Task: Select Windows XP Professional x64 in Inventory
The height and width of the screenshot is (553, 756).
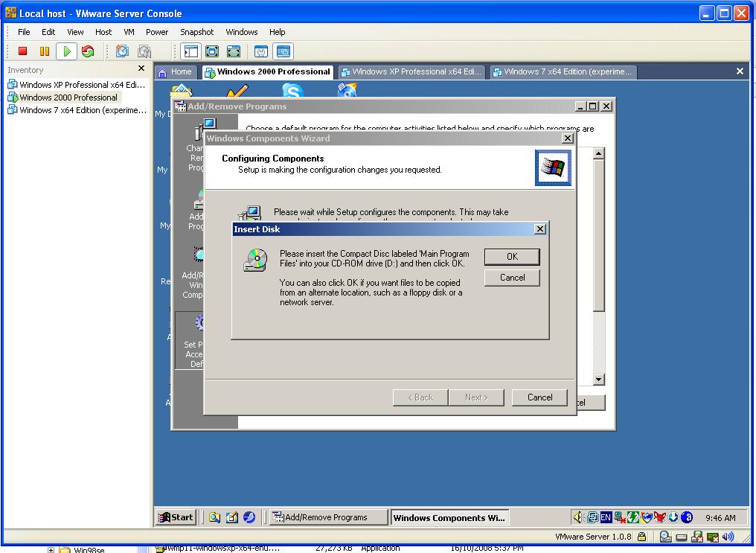Action: (82, 85)
